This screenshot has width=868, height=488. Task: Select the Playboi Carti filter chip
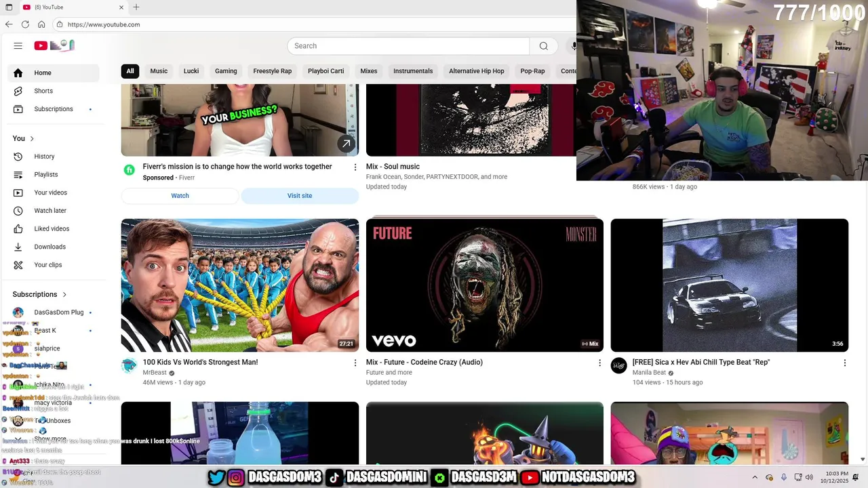click(325, 71)
